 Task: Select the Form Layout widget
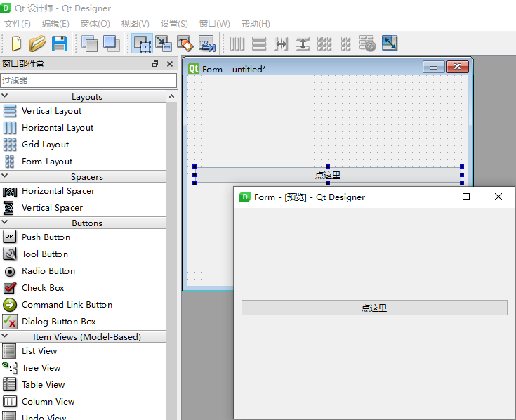coord(84,162)
